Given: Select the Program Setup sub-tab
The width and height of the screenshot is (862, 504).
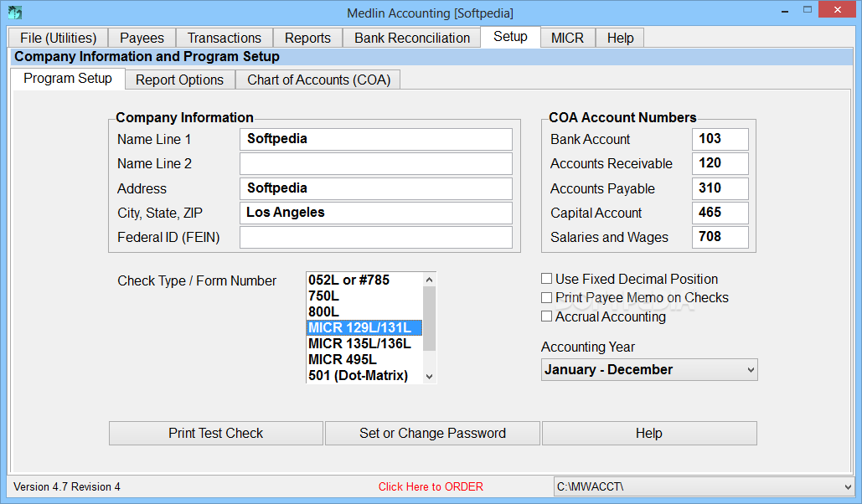Looking at the screenshot, I should point(68,79).
